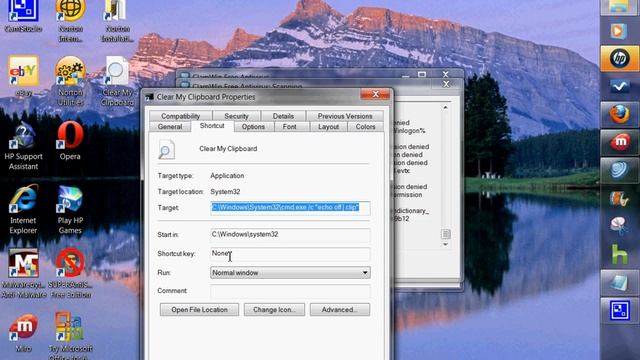Screen dimensions: 640x360
Task: Switch to the Security tab
Action: click(236, 116)
